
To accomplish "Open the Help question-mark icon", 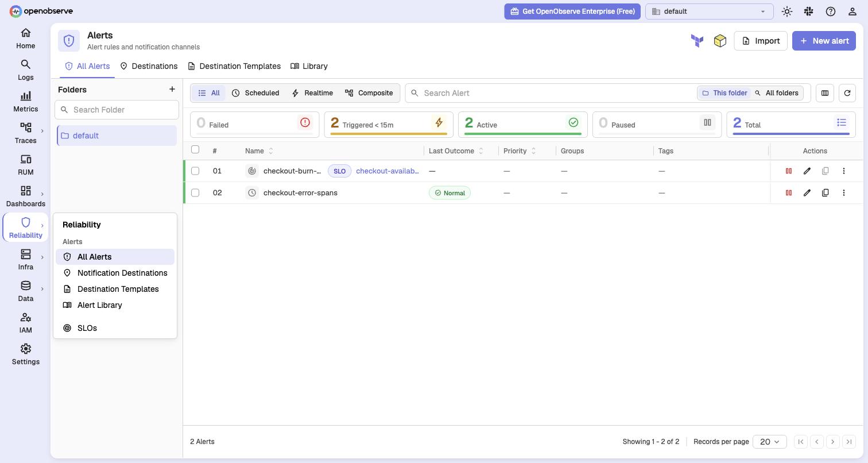I will click(830, 11).
